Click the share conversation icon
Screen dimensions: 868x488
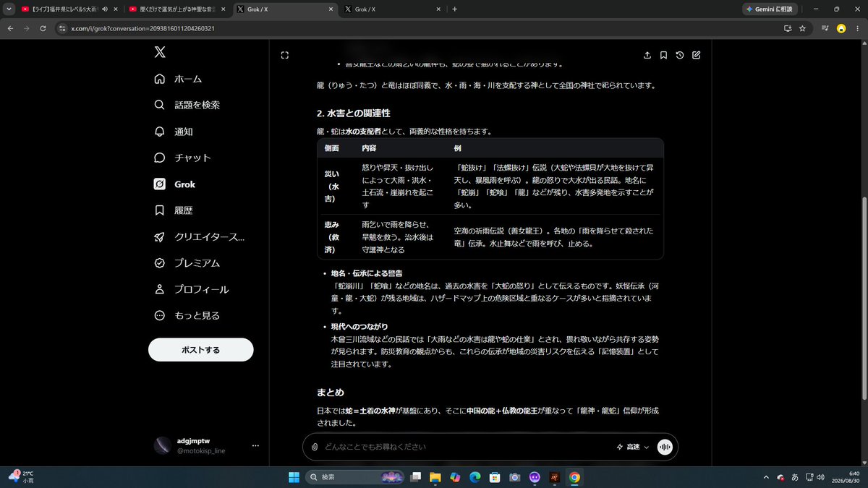[x=647, y=55]
